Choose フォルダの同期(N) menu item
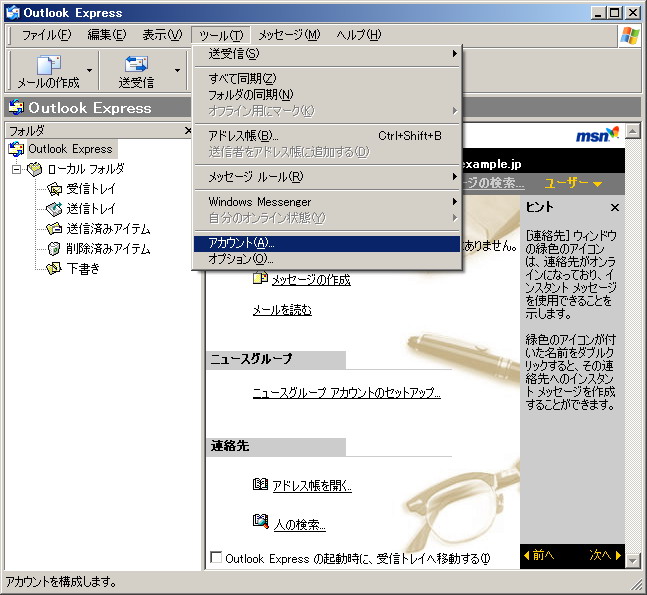This screenshot has height=595, width=647. (x=327, y=95)
